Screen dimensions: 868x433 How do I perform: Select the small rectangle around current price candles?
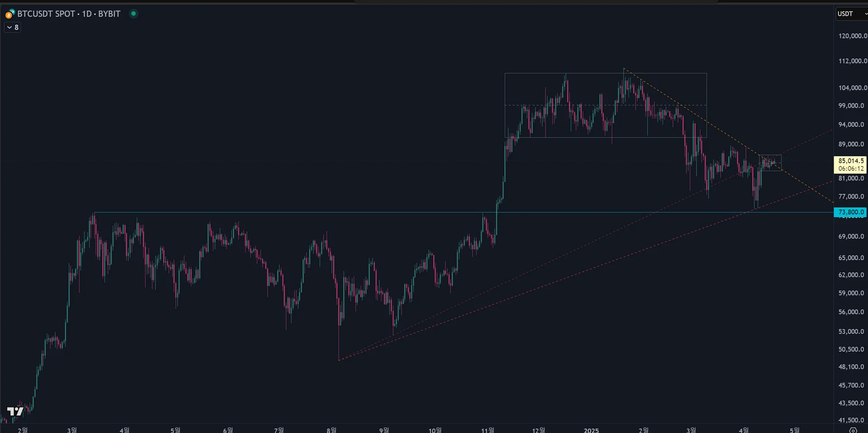point(770,156)
